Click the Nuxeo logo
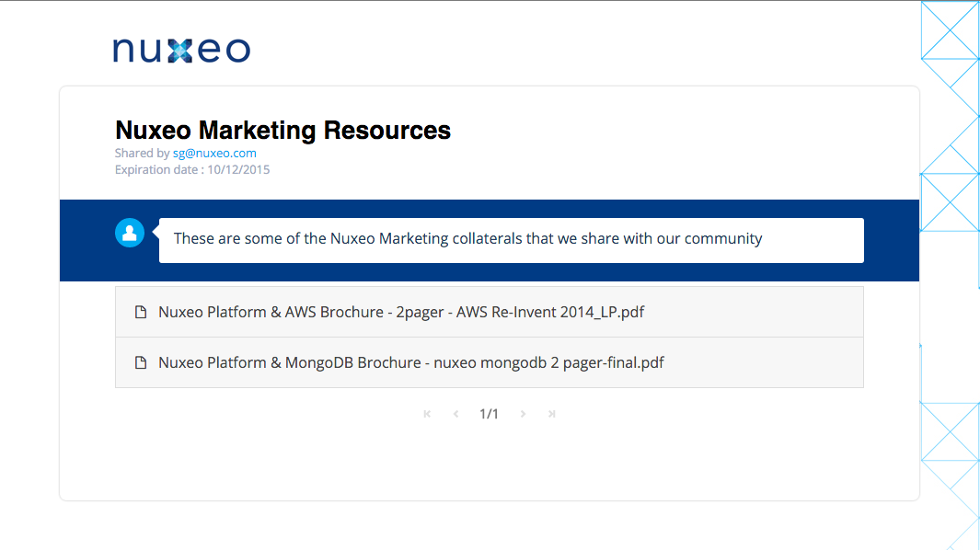The height and width of the screenshot is (550, 980). pos(181,51)
